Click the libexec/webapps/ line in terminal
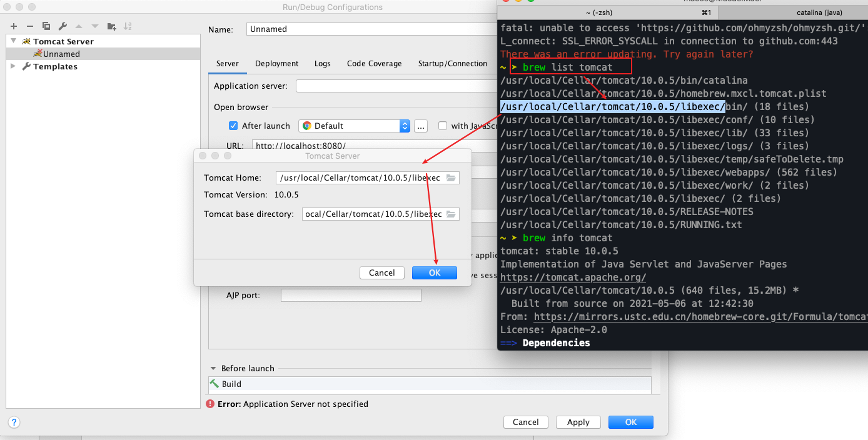 click(669, 172)
